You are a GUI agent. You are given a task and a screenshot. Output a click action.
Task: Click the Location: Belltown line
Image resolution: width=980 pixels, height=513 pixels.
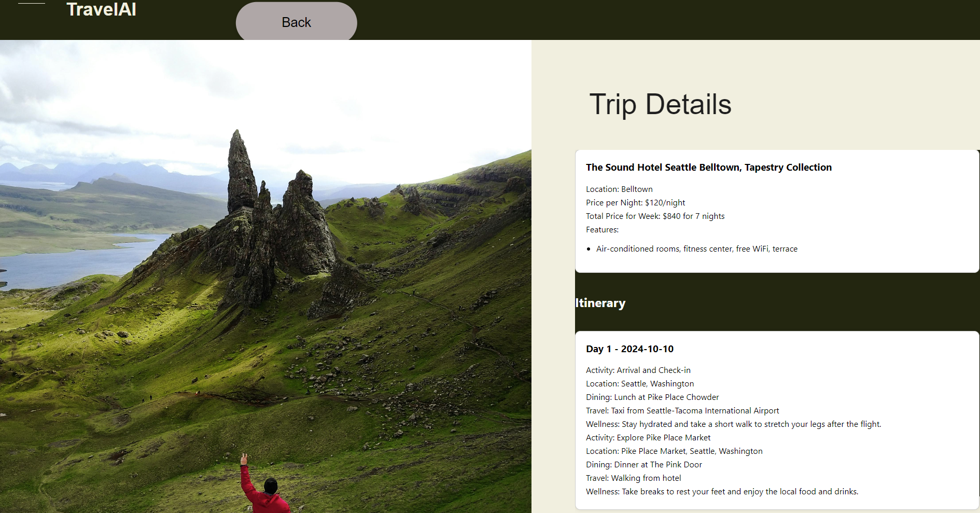pyautogui.click(x=619, y=189)
